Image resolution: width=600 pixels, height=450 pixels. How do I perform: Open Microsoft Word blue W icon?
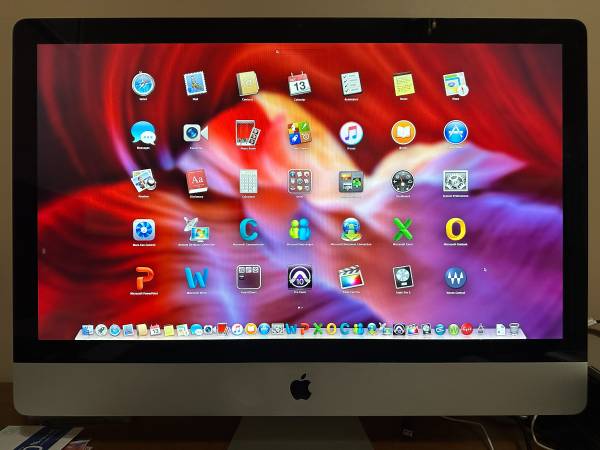coord(195,277)
